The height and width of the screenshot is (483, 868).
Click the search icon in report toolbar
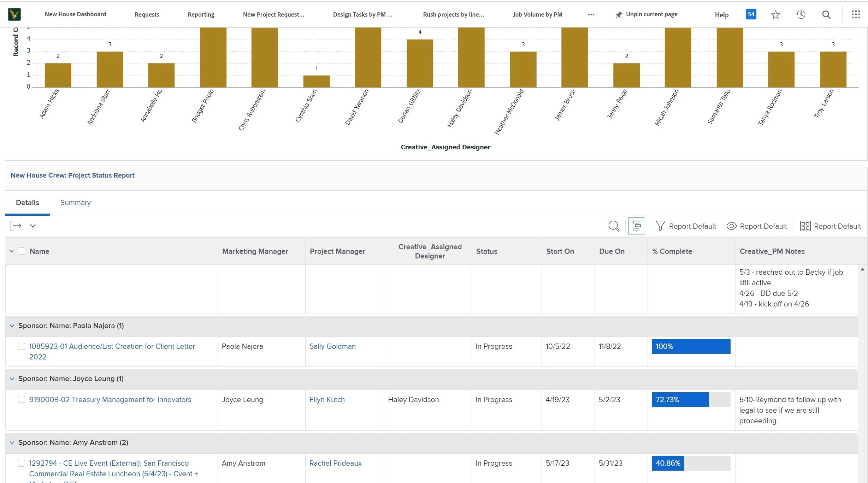(614, 226)
